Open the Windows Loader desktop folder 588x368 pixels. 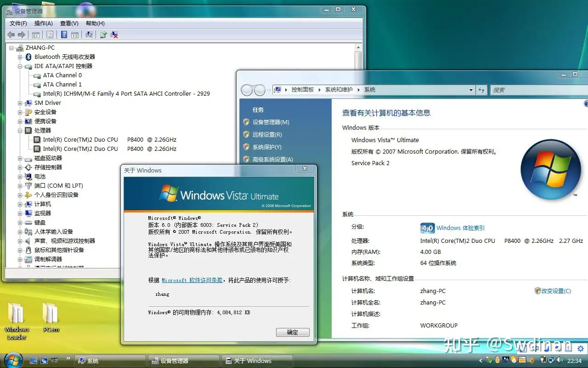[x=17, y=321]
